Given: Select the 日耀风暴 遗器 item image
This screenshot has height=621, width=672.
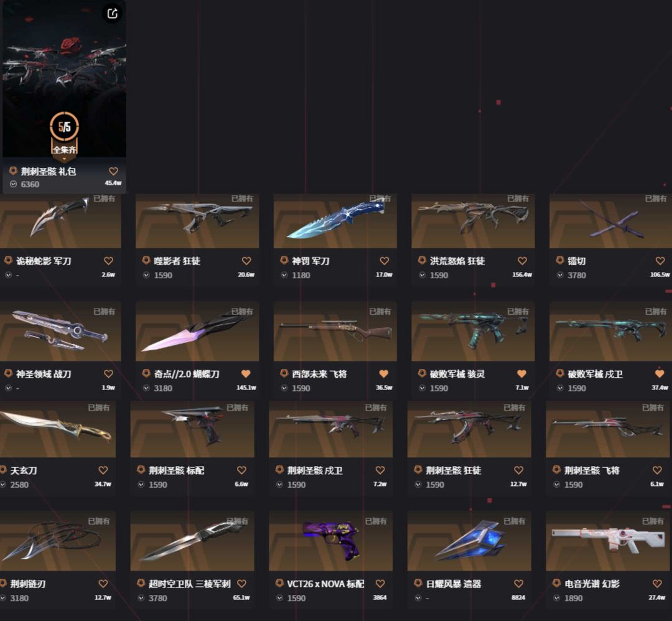Looking at the screenshot, I should 469,541.
